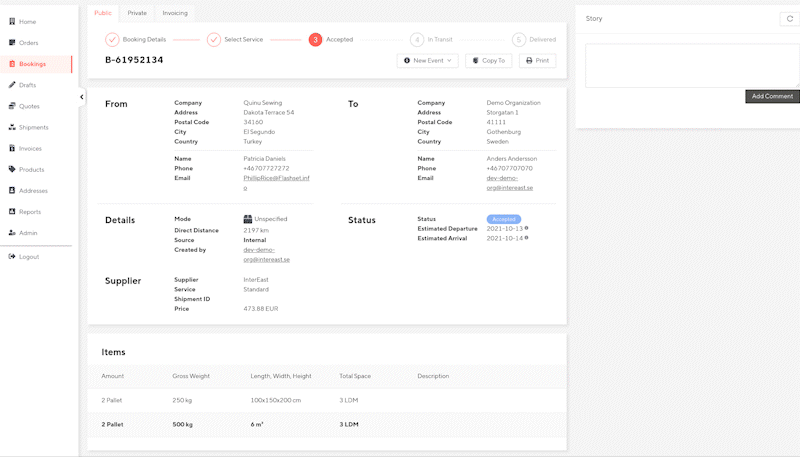The width and height of the screenshot is (800, 457).
Task: Click the Home icon in sidebar
Action: [x=12, y=21]
